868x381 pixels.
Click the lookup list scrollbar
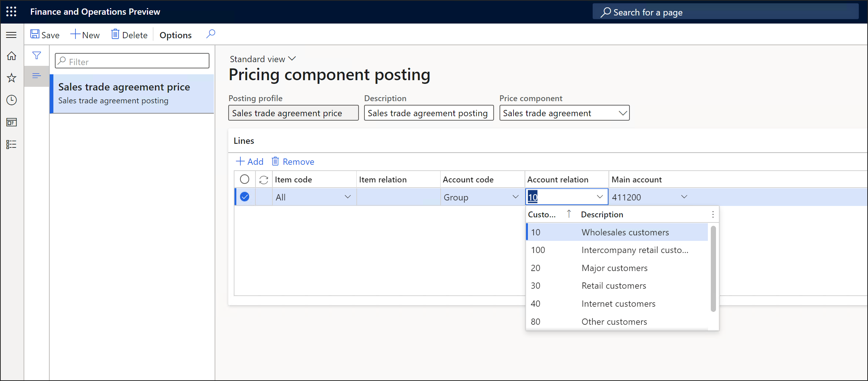click(713, 269)
